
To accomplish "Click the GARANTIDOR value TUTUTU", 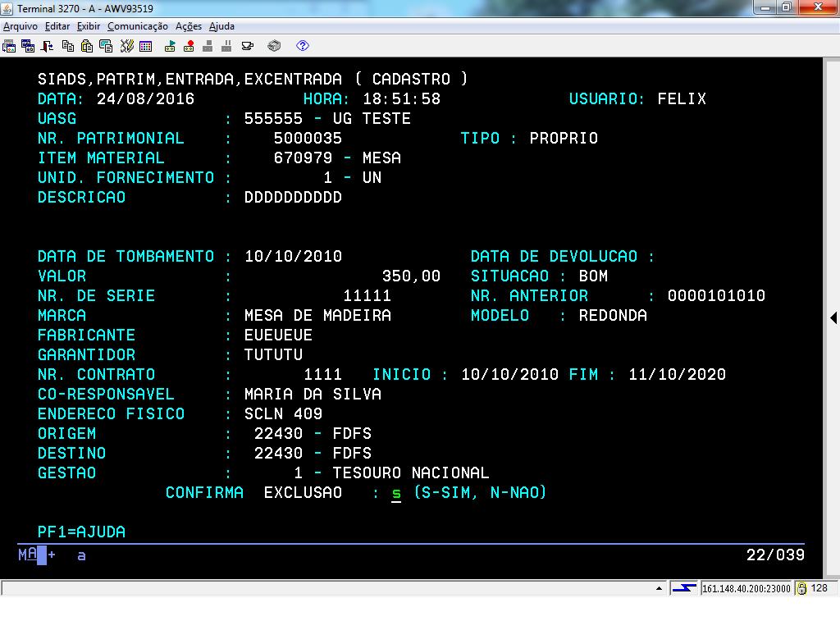I will (273, 354).
